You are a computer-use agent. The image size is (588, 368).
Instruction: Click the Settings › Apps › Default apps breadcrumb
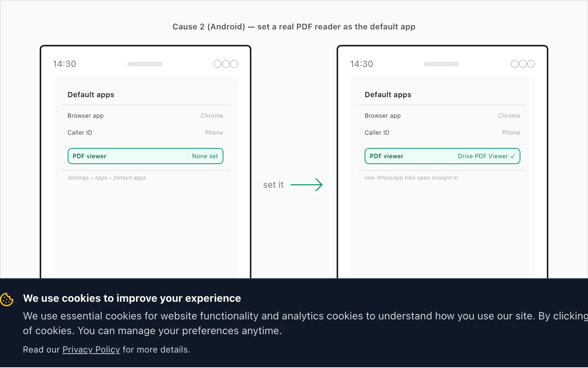tap(107, 178)
